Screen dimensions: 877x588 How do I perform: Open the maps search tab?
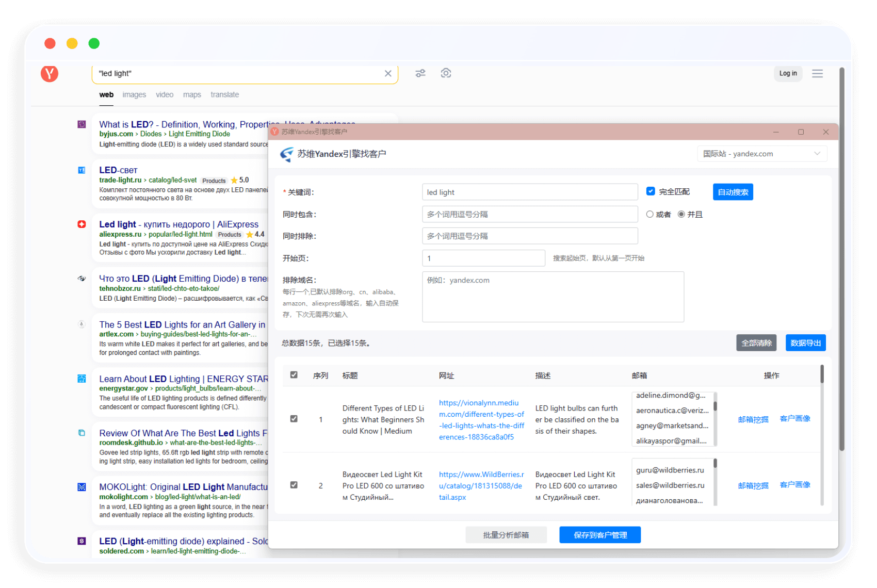point(192,95)
